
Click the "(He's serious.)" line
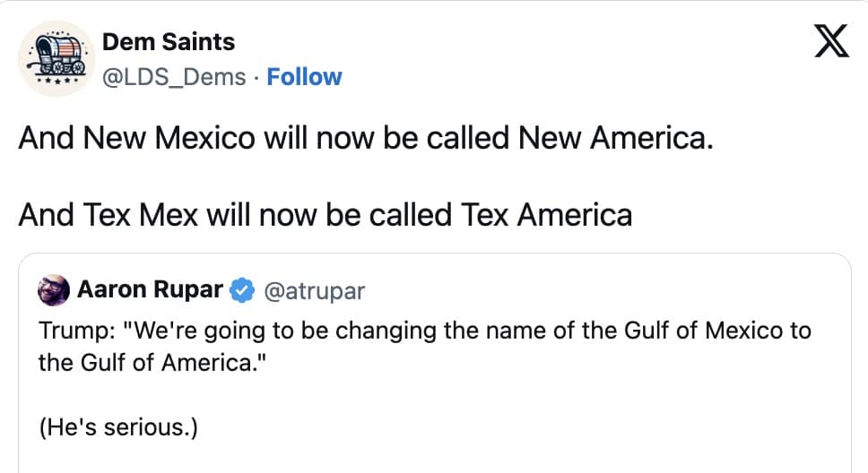[117, 427]
